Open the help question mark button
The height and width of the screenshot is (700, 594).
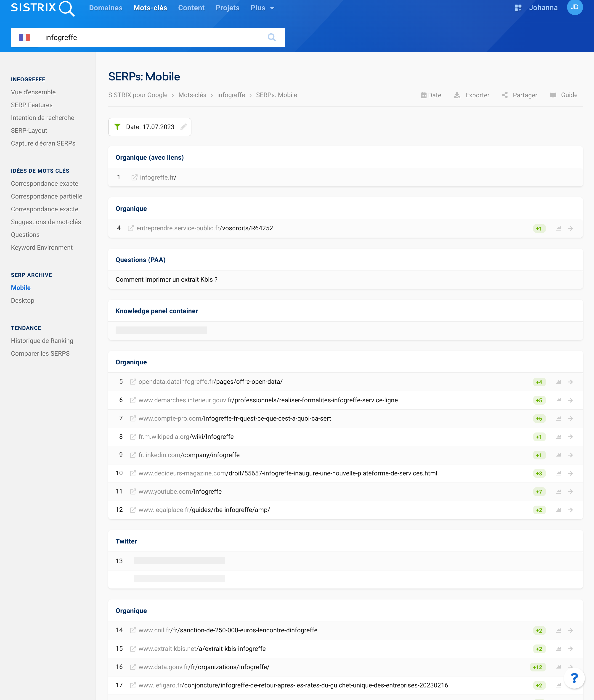(575, 678)
